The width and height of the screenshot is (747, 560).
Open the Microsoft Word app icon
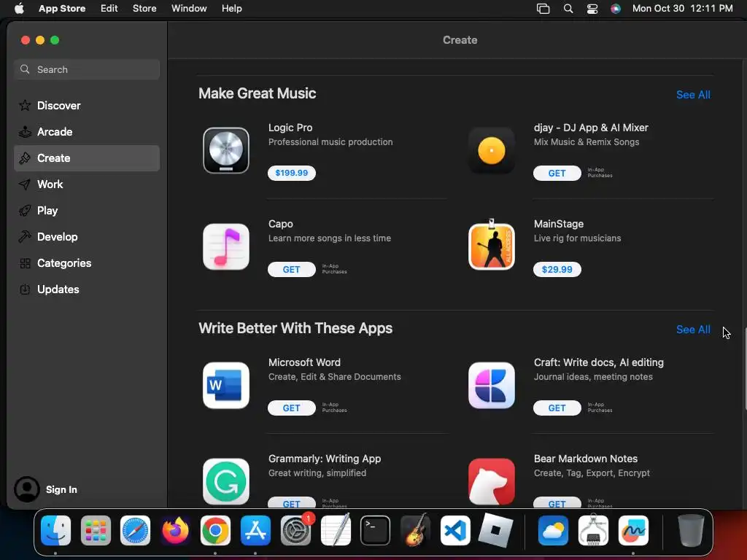[226, 385]
